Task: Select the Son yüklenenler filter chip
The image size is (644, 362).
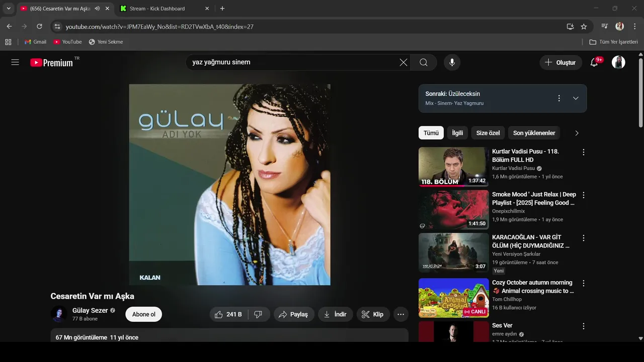Action: pos(534,133)
